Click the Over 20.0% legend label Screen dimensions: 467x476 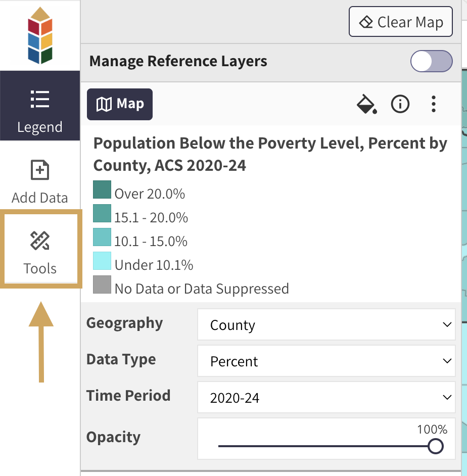coord(150,194)
